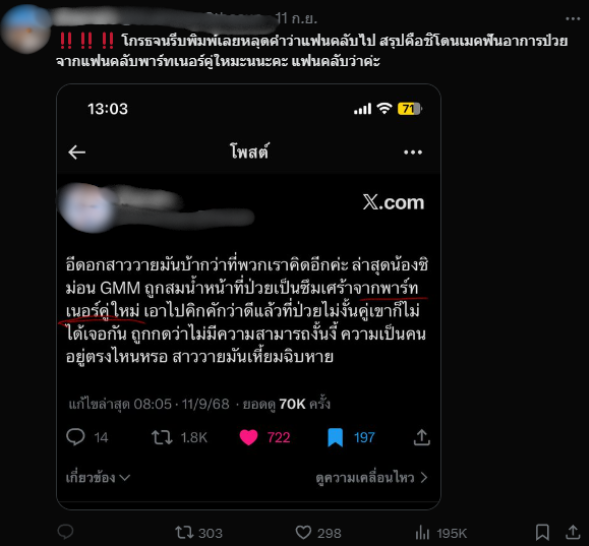Expand the เกี่ยวข้อง dropdown

(x=98, y=477)
